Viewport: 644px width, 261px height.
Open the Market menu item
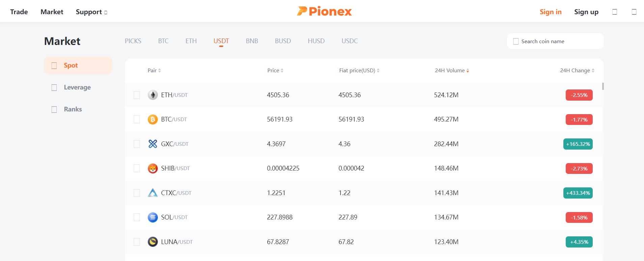[x=52, y=12]
